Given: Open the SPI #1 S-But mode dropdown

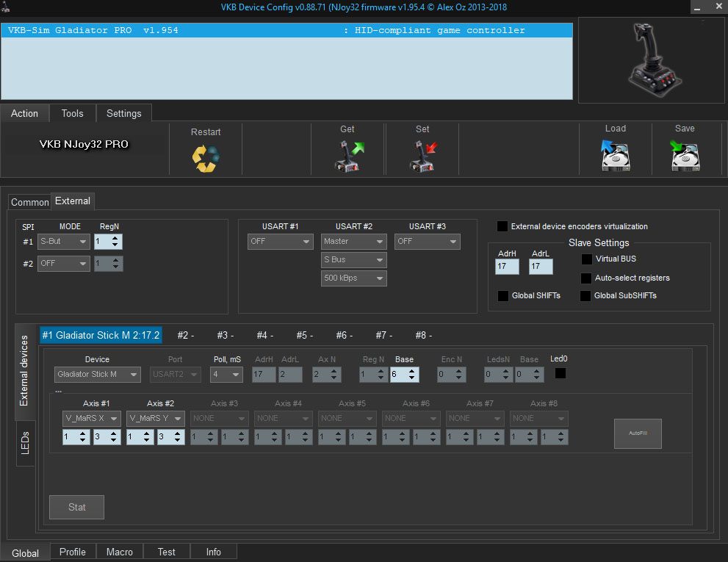Looking at the screenshot, I should [x=64, y=241].
